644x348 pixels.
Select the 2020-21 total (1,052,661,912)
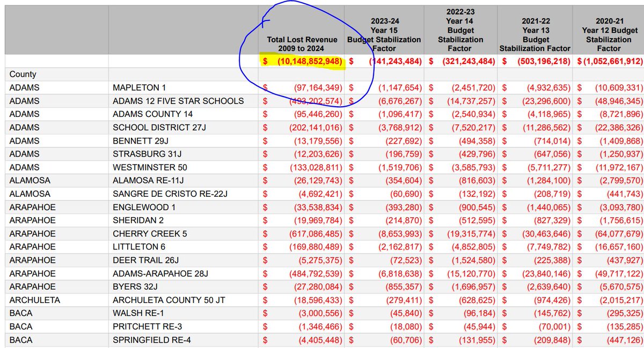(x=612, y=62)
